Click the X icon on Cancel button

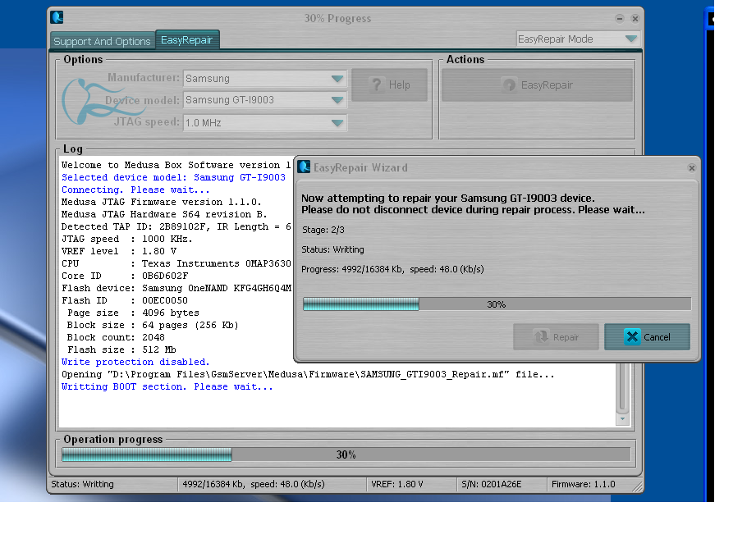[x=631, y=336]
